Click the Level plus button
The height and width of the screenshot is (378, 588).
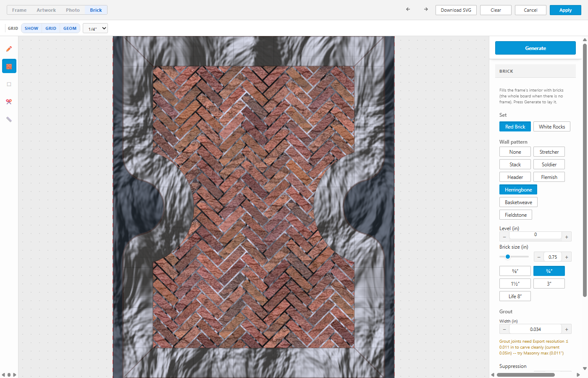pos(567,237)
